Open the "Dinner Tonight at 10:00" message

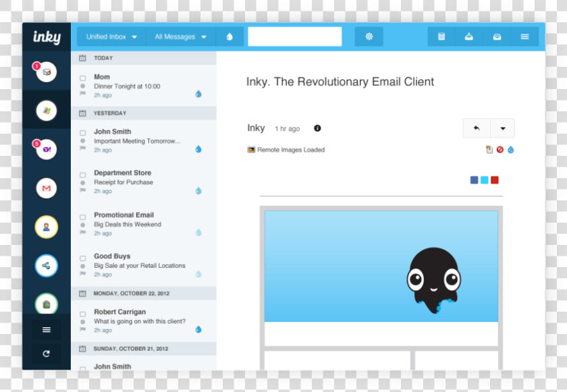[x=127, y=86]
